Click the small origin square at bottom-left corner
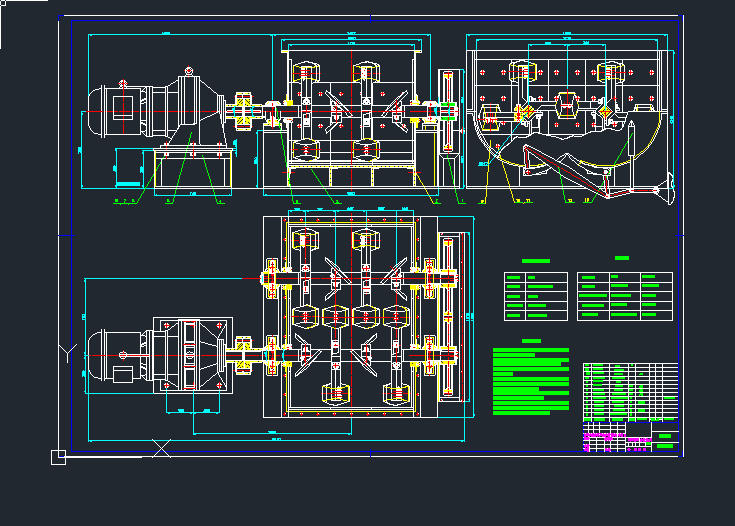The image size is (735, 526). [x=58, y=457]
